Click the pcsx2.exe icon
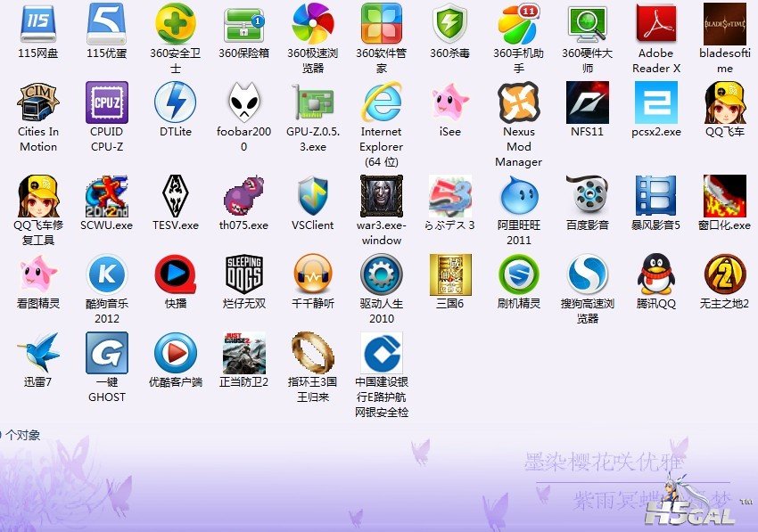Image resolution: width=758 pixels, height=532 pixels. click(656, 102)
